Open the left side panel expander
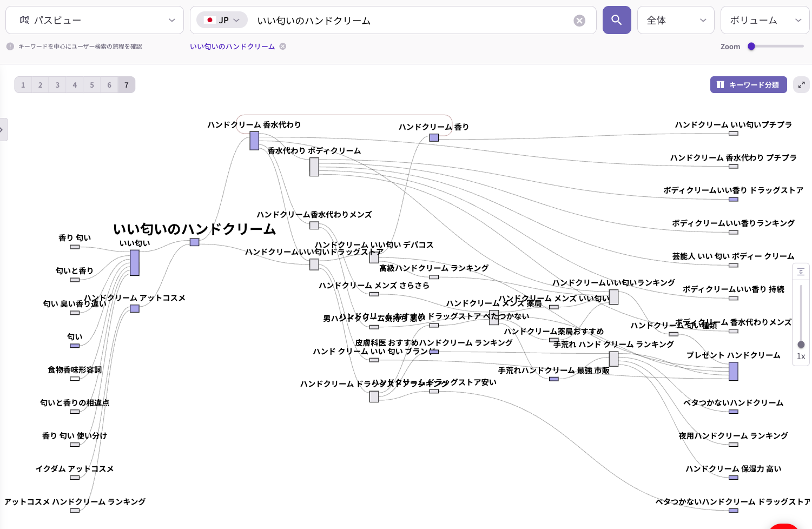Viewport: 812px width, 529px height. tap(3, 130)
